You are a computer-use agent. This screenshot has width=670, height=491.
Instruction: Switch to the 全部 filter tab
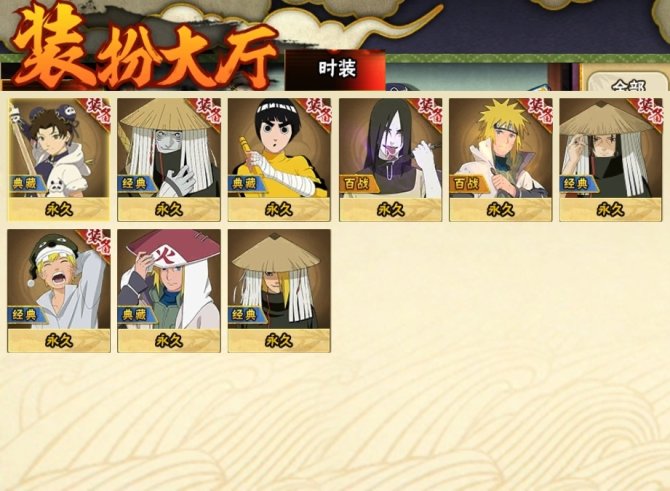(x=628, y=83)
